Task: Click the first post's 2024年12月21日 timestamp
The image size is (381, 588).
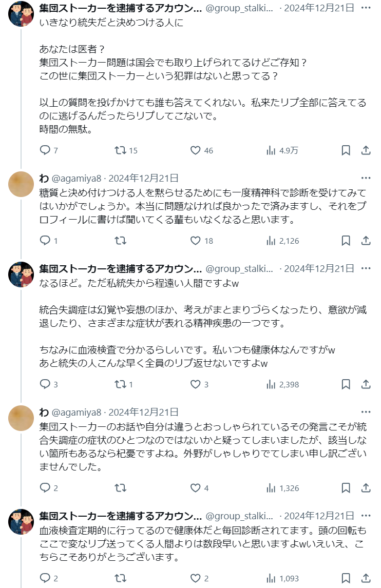Action: 320,8
